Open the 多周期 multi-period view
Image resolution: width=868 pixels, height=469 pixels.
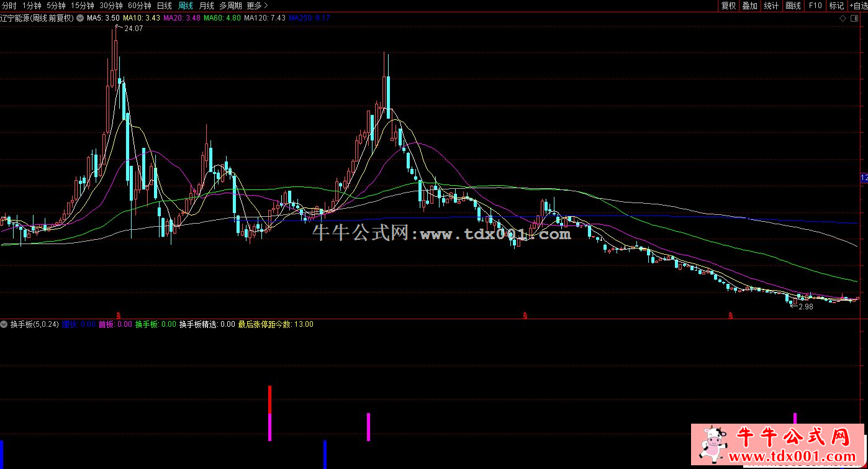tap(230, 6)
